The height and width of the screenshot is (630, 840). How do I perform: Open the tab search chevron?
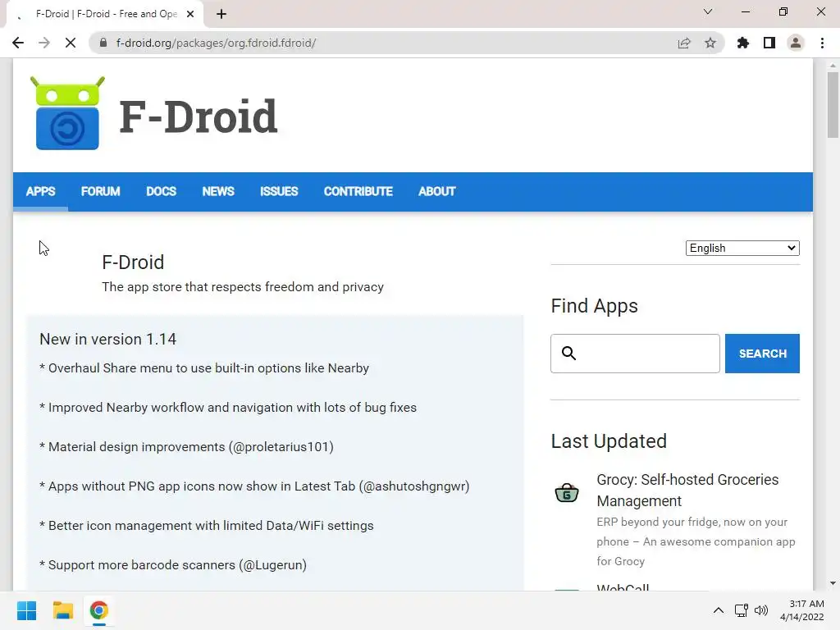click(x=708, y=11)
